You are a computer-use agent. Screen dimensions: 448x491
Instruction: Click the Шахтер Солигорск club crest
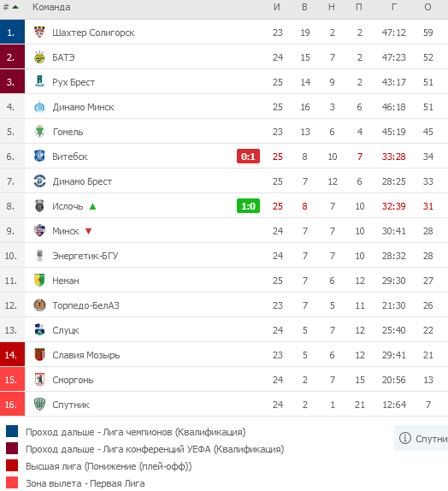(x=39, y=33)
